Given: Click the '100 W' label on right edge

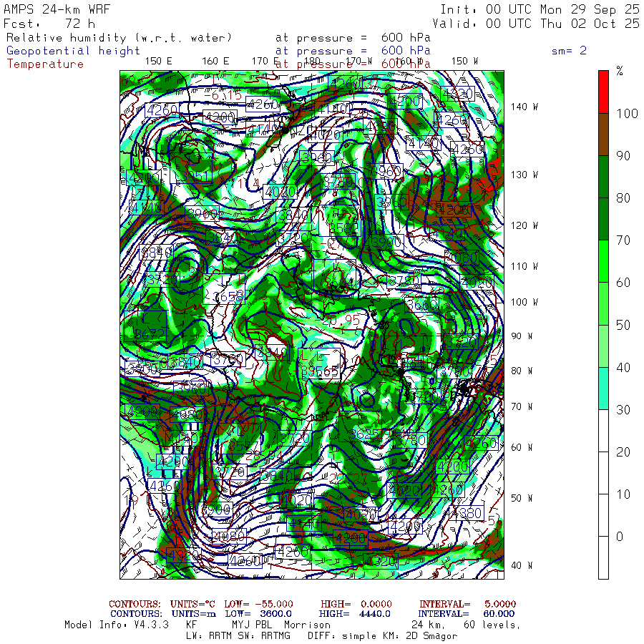Looking at the screenshot, I should click(525, 302).
